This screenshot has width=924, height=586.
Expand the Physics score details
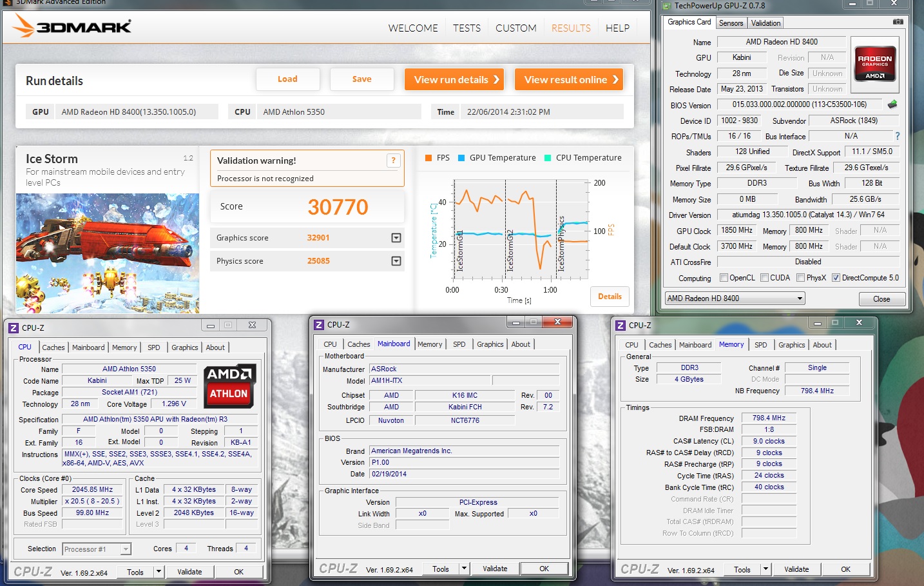tap(396, 261)
